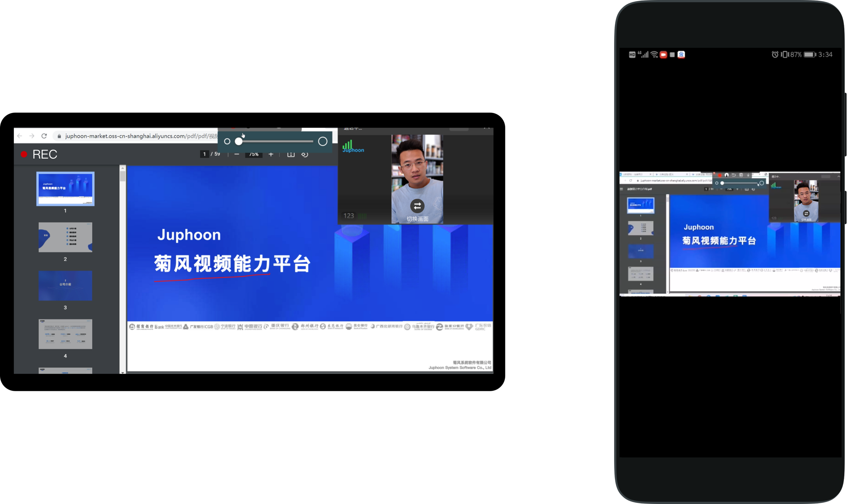Zoom in with the plus PDF button

pos(271,154)
